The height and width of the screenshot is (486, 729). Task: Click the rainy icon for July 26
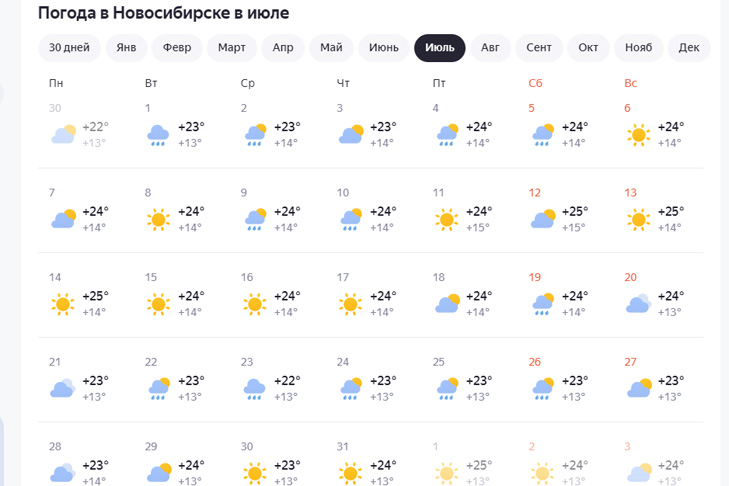pyautogui.click(x=542, y=388)
